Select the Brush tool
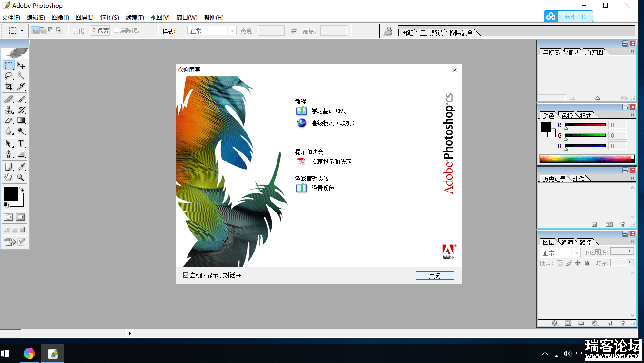 [x=21, y=100]
